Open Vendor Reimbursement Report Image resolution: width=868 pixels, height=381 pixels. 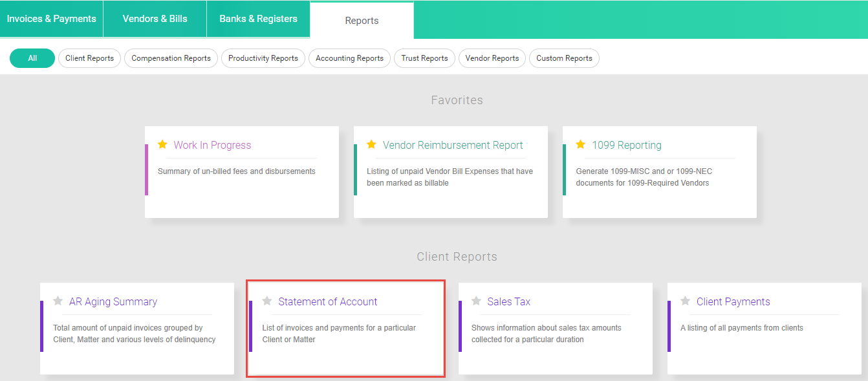(453, 145)
